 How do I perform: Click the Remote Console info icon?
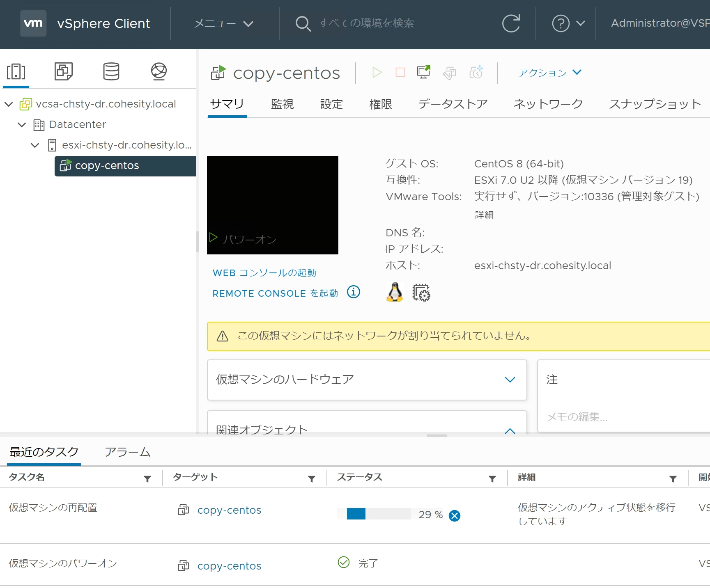tap(354, 292)
